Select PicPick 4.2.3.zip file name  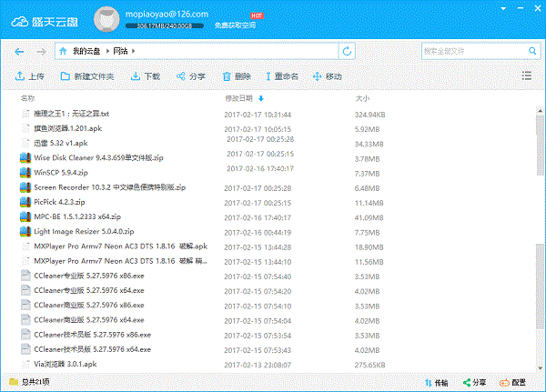[x=59, y=202]
